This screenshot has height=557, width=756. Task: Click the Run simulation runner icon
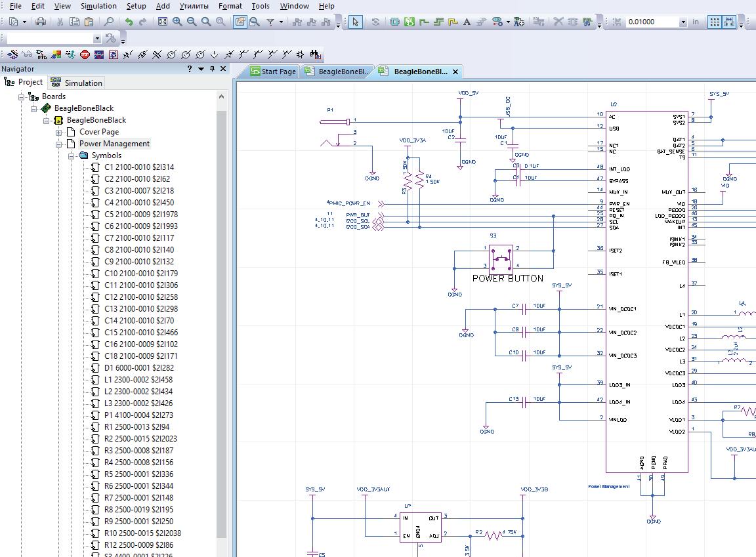[x=70, y=54]
